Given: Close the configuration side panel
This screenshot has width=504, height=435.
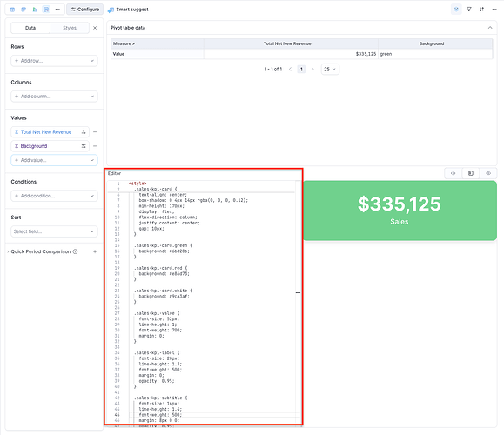Looking at the screenshot, I should [95, 28].
